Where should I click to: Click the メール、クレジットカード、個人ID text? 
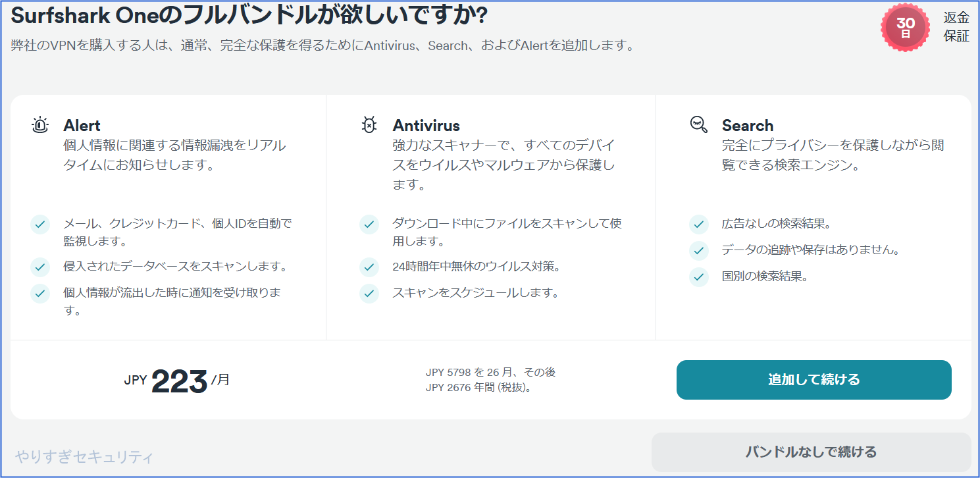(178, 232)
